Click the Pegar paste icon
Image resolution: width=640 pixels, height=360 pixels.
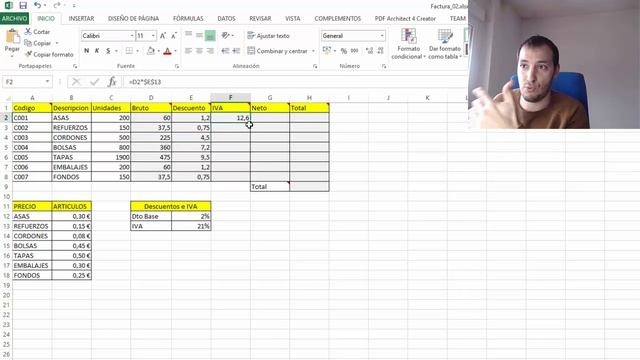pos(12,37)
